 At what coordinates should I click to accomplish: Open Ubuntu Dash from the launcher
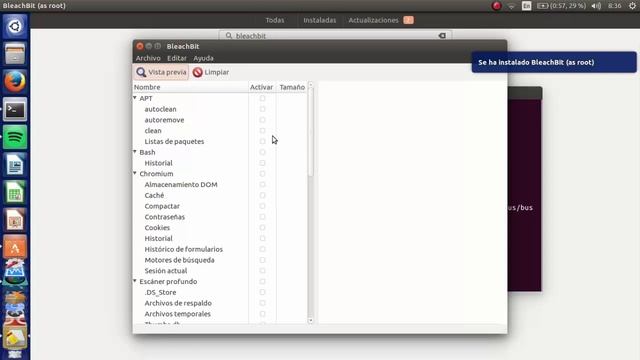point(15,27)
